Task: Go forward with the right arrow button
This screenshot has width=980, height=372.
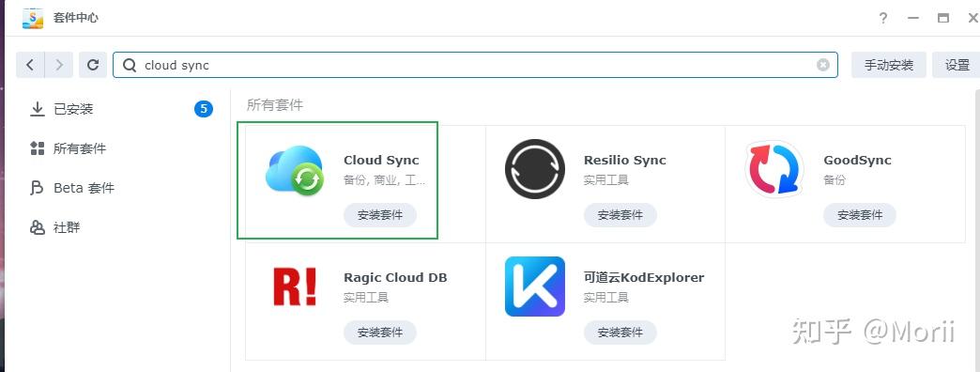Action: pyautogui.click(x=59, y=65)
